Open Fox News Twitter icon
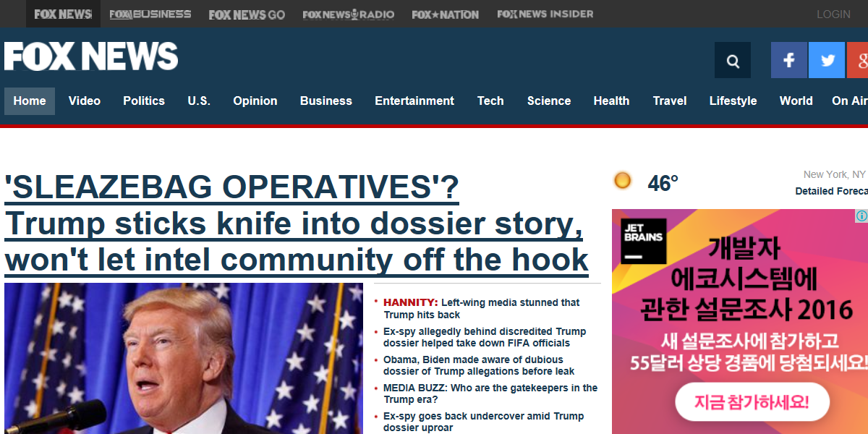The height and width of the screenshot is (434, 868). (827, 60)
